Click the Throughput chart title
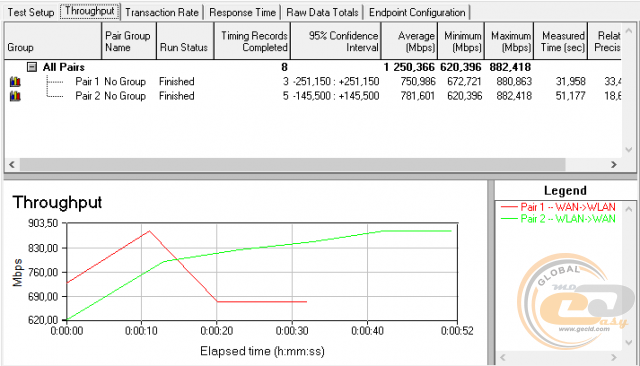The image size is (640, 366). pyautogui.click(x=57, y=202)
